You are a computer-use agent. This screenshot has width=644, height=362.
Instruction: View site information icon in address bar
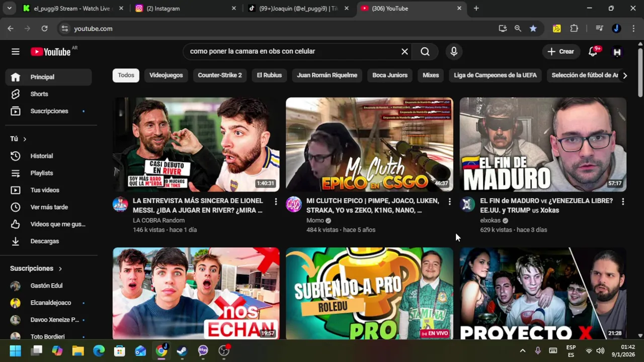[x=64, y=29]
